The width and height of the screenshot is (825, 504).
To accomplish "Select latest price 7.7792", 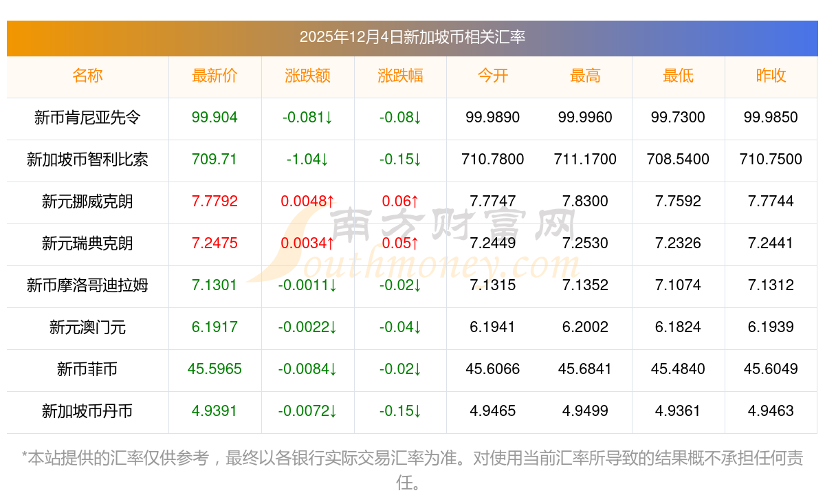I will (x=214, y=201).
